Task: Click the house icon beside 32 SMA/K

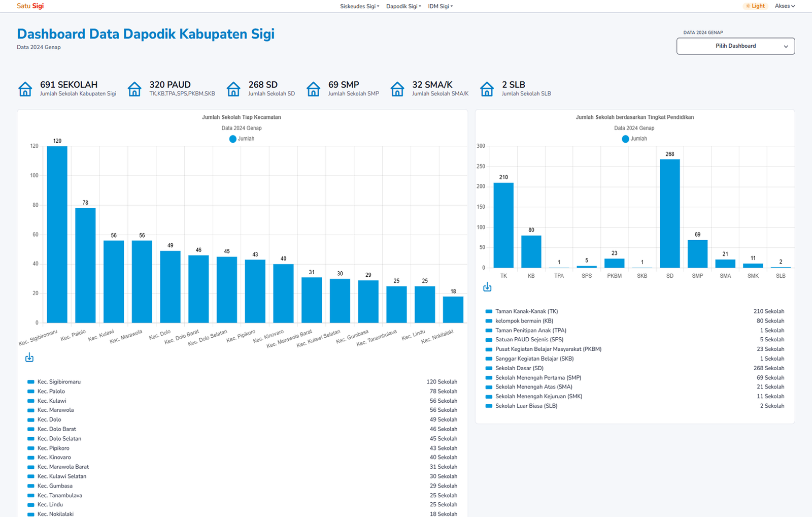Action: [x=397, y=89]
